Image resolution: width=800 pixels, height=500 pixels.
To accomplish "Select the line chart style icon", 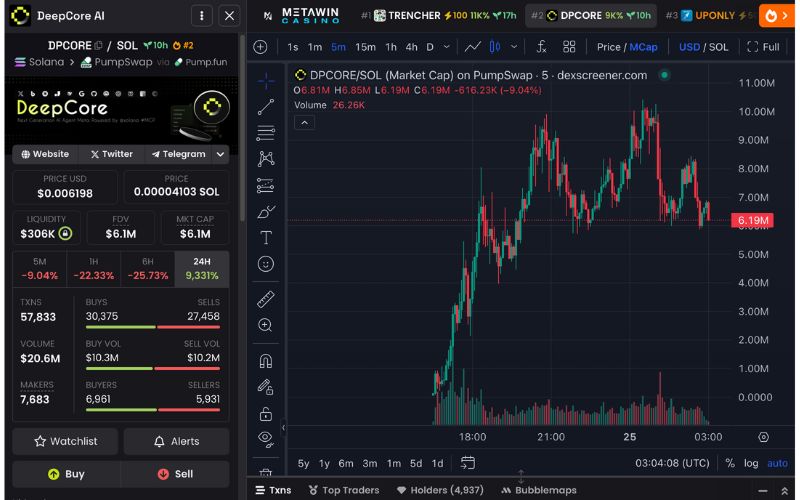I will pyautogui.click(x=472, y=47).
